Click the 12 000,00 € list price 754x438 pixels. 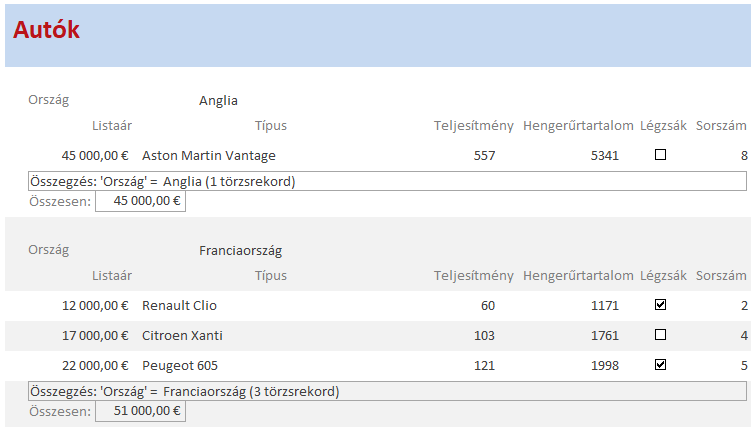95,306
